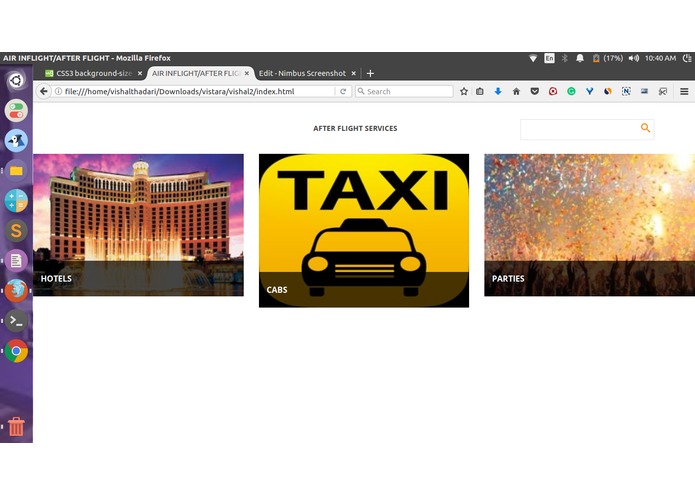Viewport: 695px width, 494px height.
Task: Click the blue Y-shaped extension icon
Action: pos(590,91)
